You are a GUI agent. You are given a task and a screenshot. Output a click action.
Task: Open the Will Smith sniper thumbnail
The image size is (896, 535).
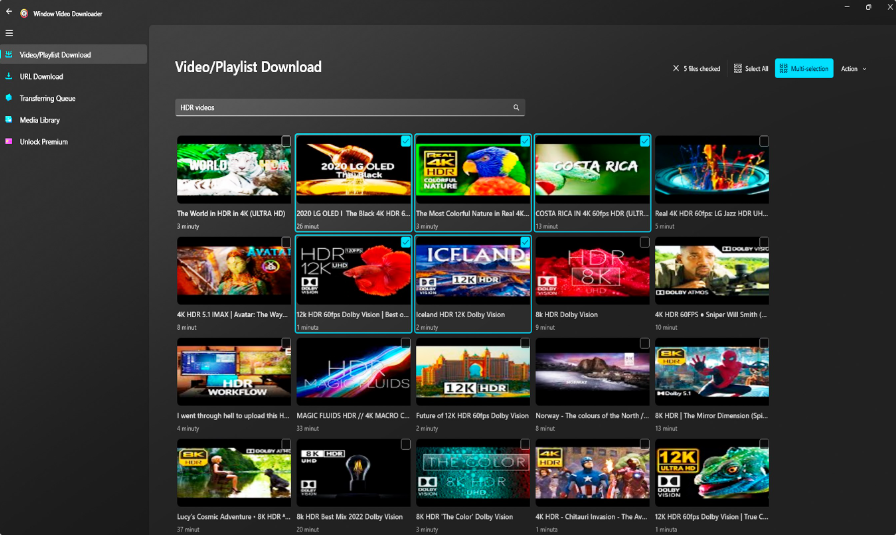pyautogui.click(x=711, y=271)
